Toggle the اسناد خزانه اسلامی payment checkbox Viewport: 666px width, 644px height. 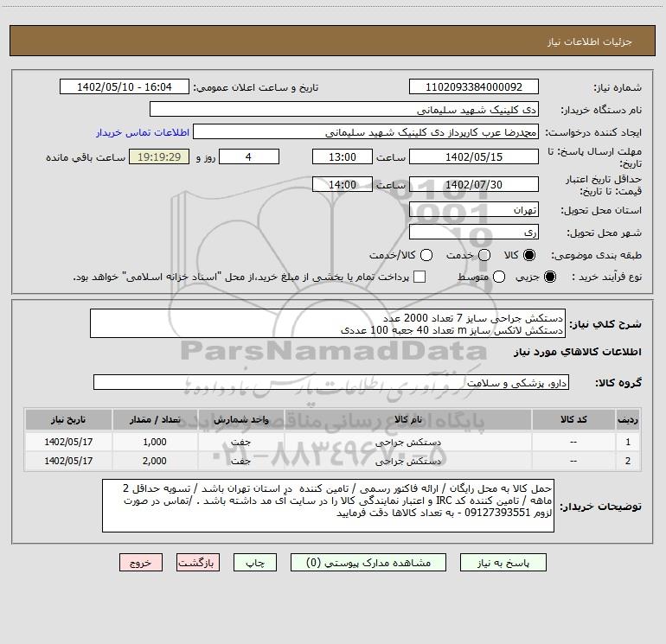tap(419, 277)
